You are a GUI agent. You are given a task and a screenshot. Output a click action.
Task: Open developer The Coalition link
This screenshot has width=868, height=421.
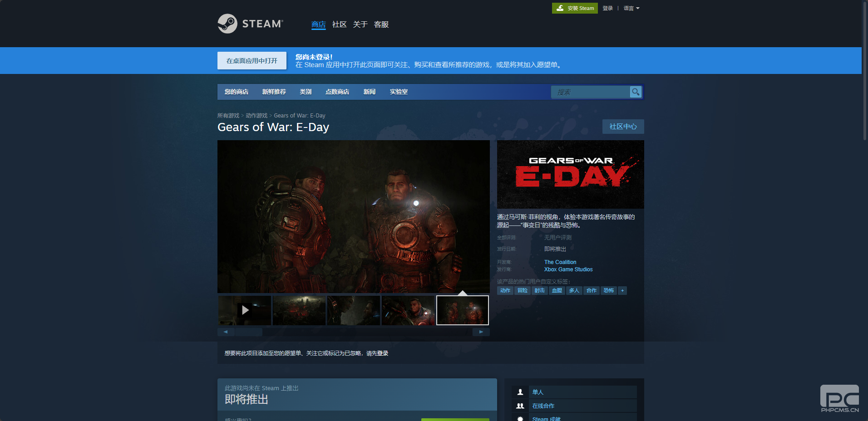click(560, 262)
